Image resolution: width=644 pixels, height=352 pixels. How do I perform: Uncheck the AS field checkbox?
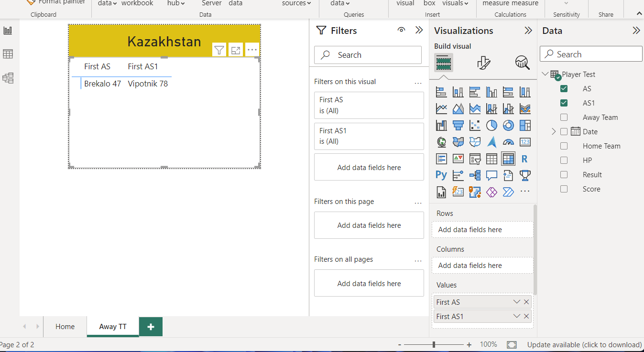564,89
